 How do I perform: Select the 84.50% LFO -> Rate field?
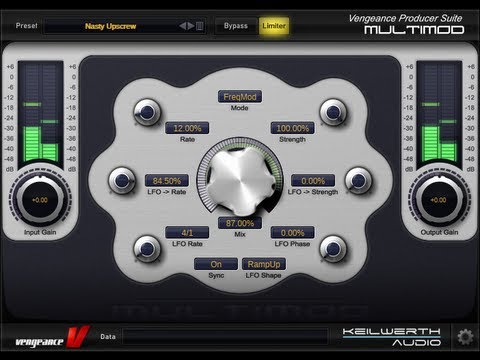click(x=167, y=181)
